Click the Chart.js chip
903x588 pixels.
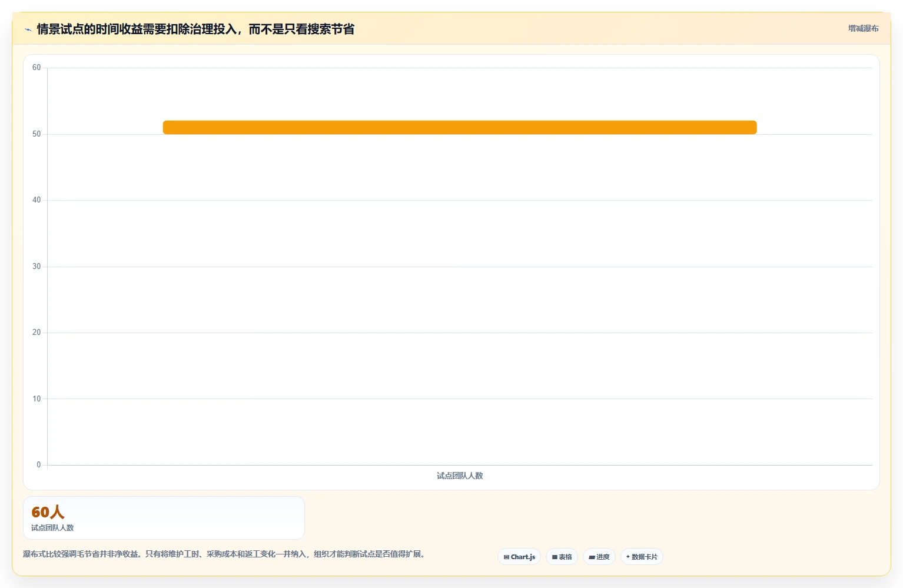pos(519,557)
